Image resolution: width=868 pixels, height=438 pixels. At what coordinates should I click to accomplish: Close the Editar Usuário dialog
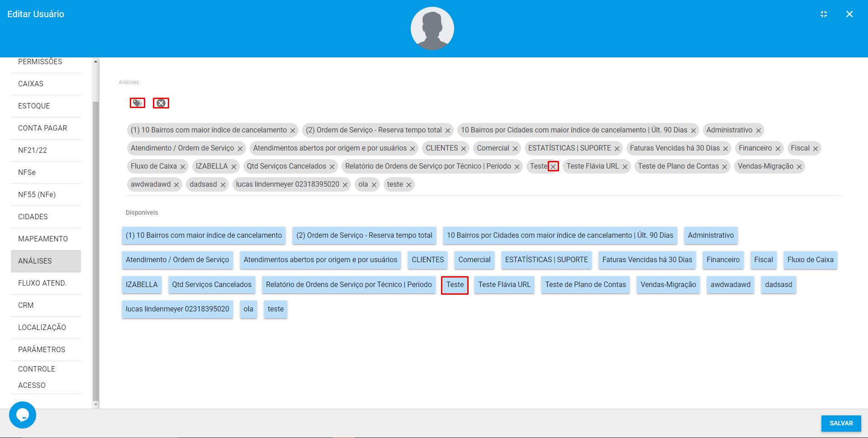pos(849,14)
